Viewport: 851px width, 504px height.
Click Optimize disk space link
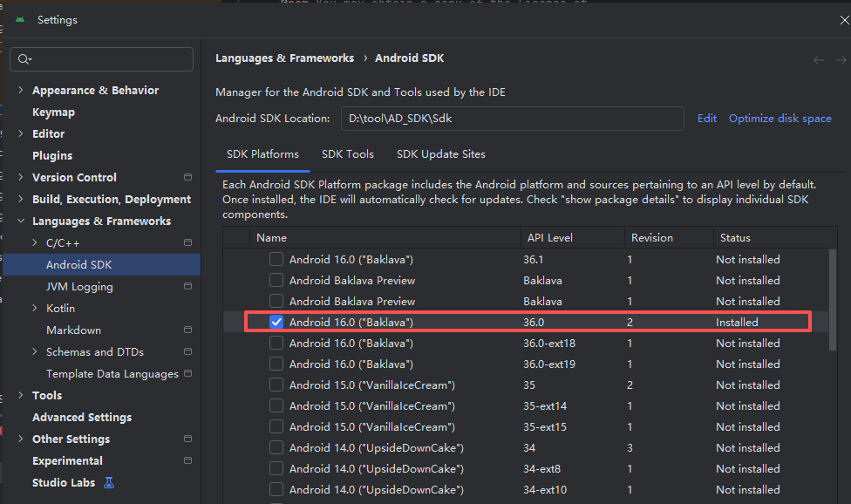point(780,119)
